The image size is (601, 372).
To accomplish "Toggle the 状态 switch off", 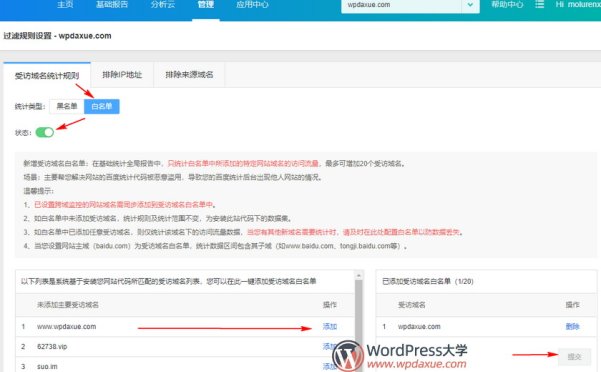I will [x=45, y=132].
